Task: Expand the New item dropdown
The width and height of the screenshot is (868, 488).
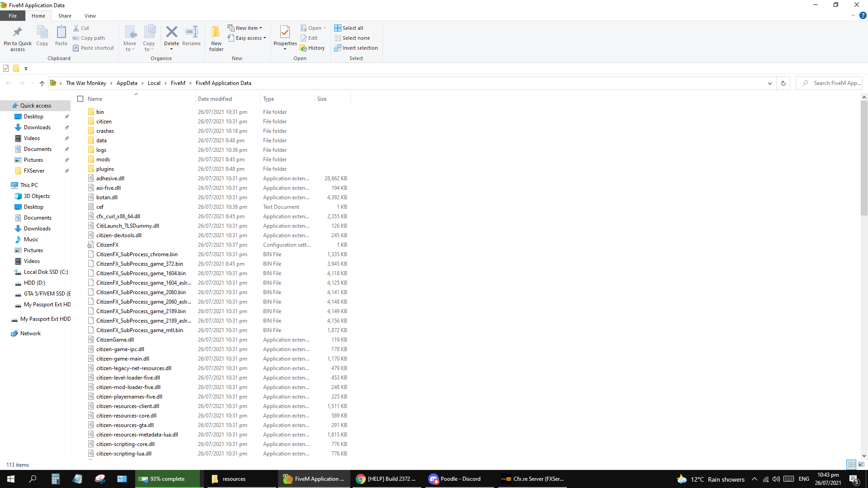Action: tap(245, 28)
